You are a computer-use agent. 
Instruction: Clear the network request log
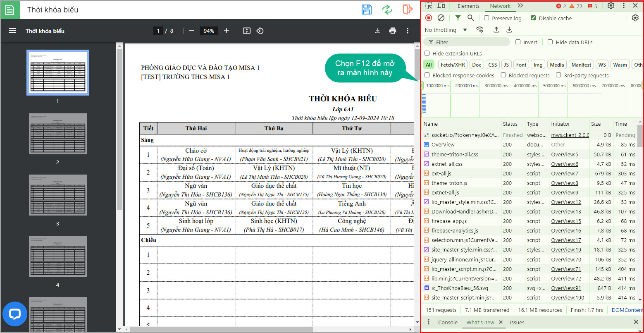(441, 18)
